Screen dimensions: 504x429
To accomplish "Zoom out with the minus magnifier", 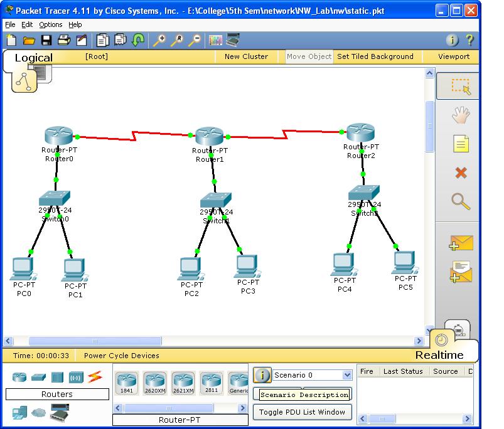I will 195,41.
